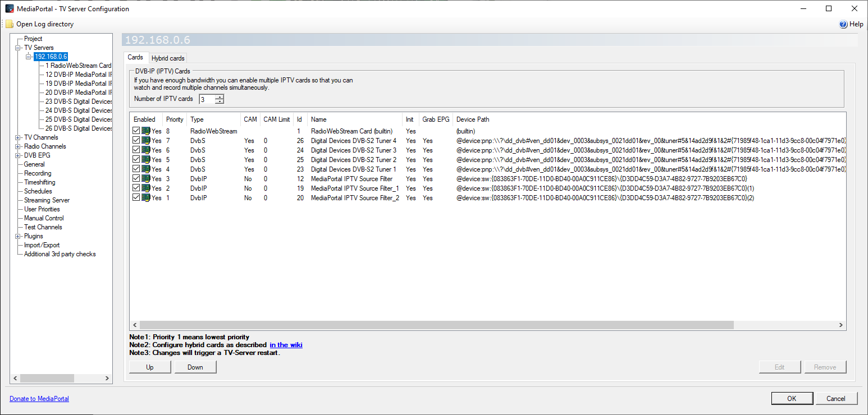The height and width of the screenshot is (415, 868).
Task: Click the Help question mark icon
Action: click(x=843, y=24)
